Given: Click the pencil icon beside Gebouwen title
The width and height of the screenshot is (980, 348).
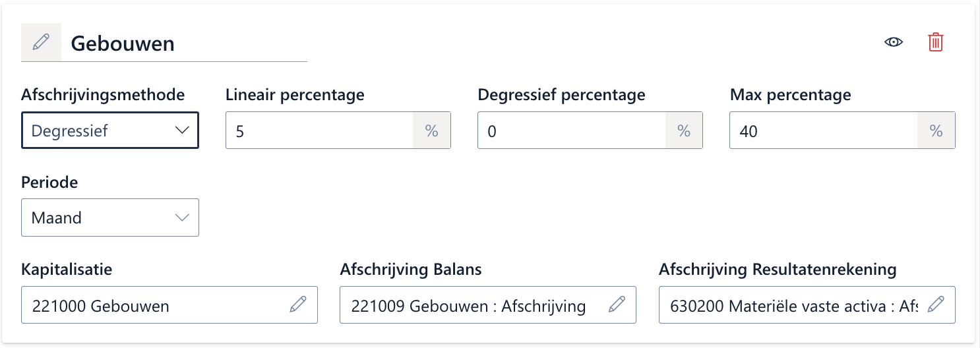Looking at the screenshot, I should 41,42.
